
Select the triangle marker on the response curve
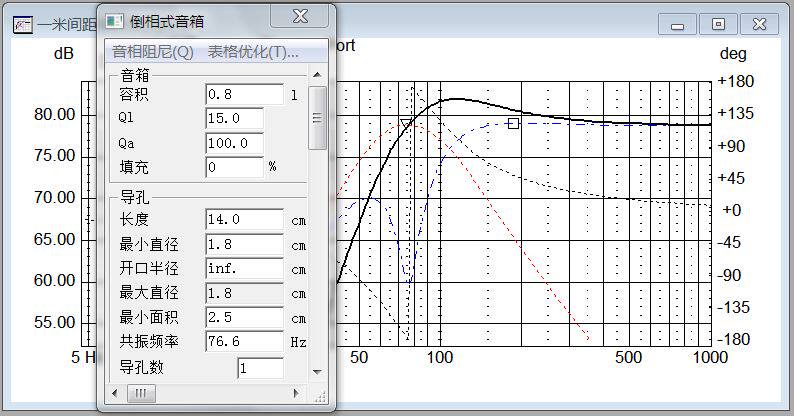[x=405, y=124]
